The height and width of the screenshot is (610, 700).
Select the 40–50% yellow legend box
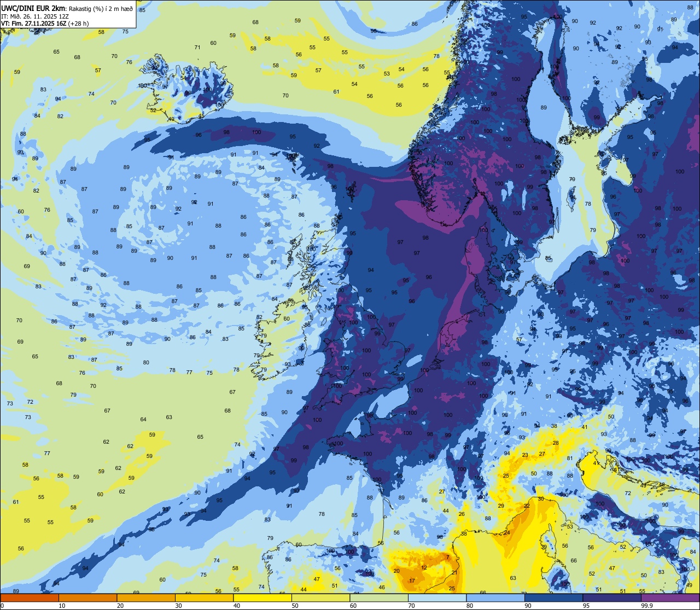(262, 597)
